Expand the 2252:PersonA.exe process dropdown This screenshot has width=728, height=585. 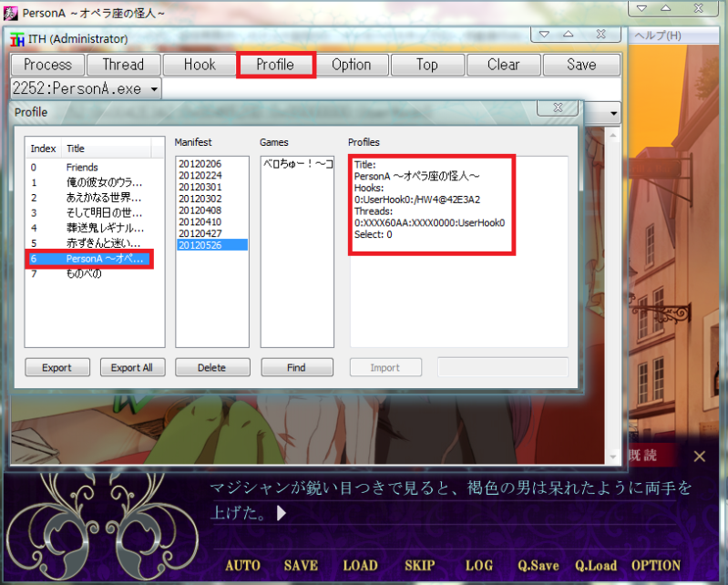(153, 89)
